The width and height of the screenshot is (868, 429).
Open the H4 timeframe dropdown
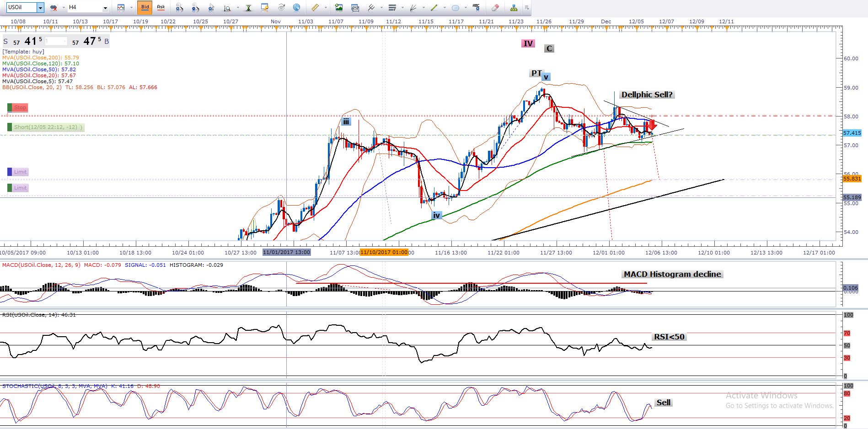(105, 8)
